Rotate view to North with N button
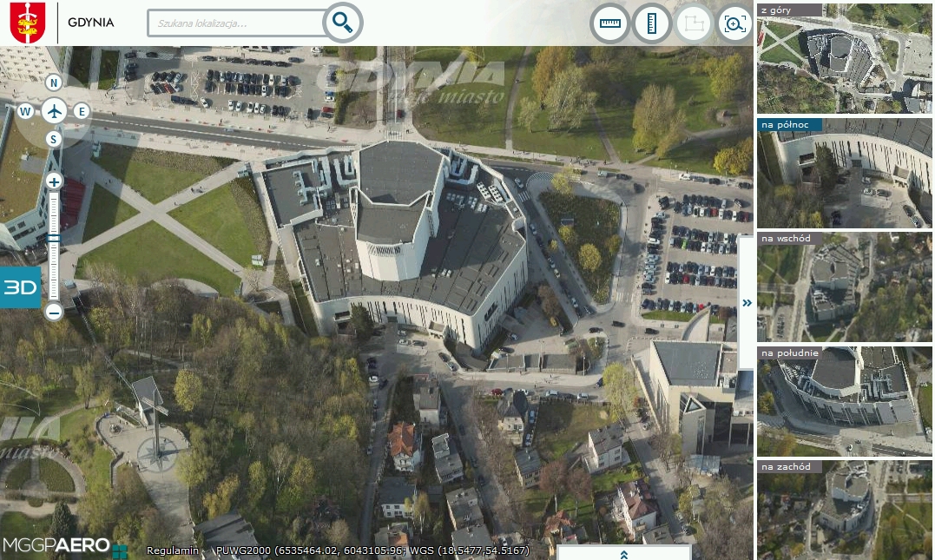 pyautogui.click(x=54, y=83)
